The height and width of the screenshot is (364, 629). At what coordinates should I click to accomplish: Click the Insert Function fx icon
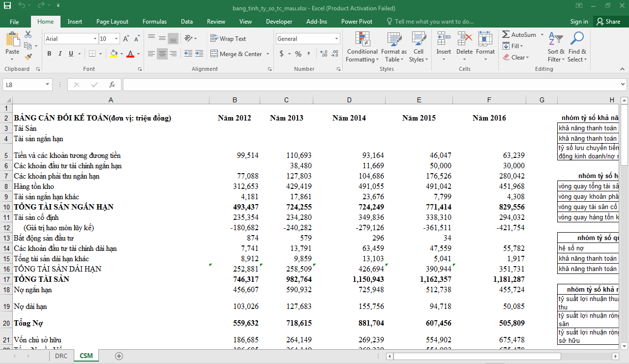[112, 85]
